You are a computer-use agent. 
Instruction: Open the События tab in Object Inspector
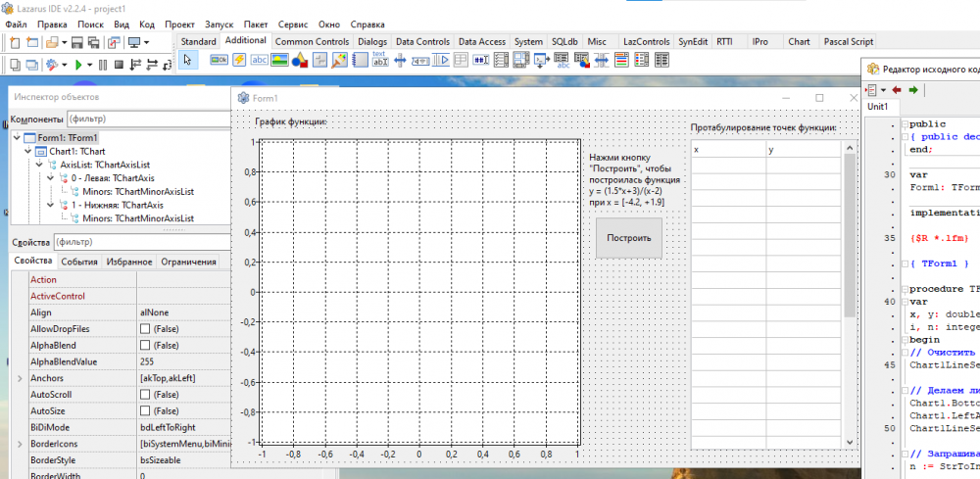click(79, 262)
